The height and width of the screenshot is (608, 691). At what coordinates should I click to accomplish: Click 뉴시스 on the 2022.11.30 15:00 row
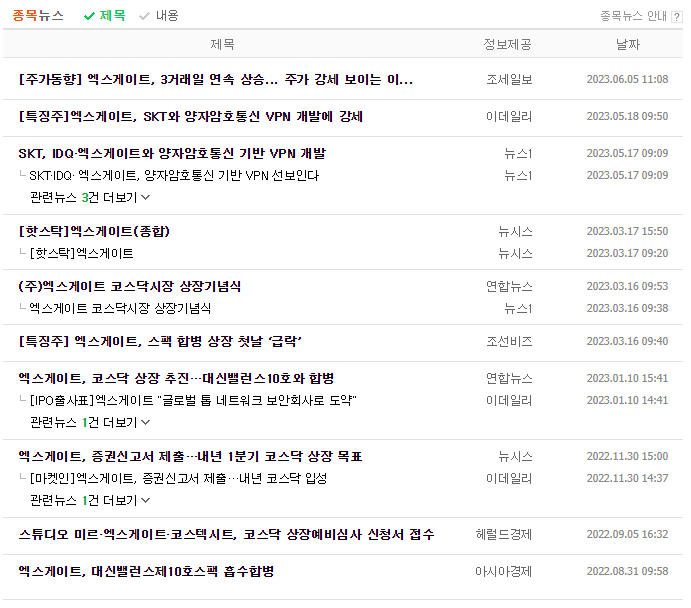pos(515,456)
